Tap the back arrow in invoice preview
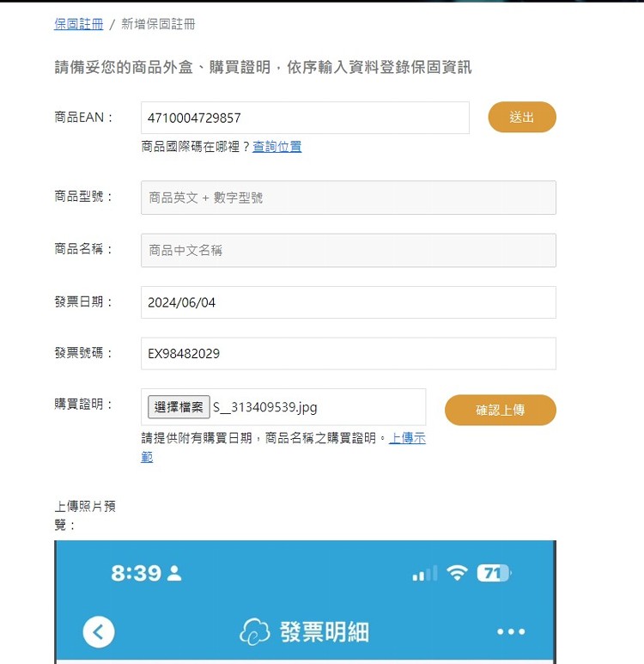The width and height of the screenshot is (644, 664). tap(99, 632)
